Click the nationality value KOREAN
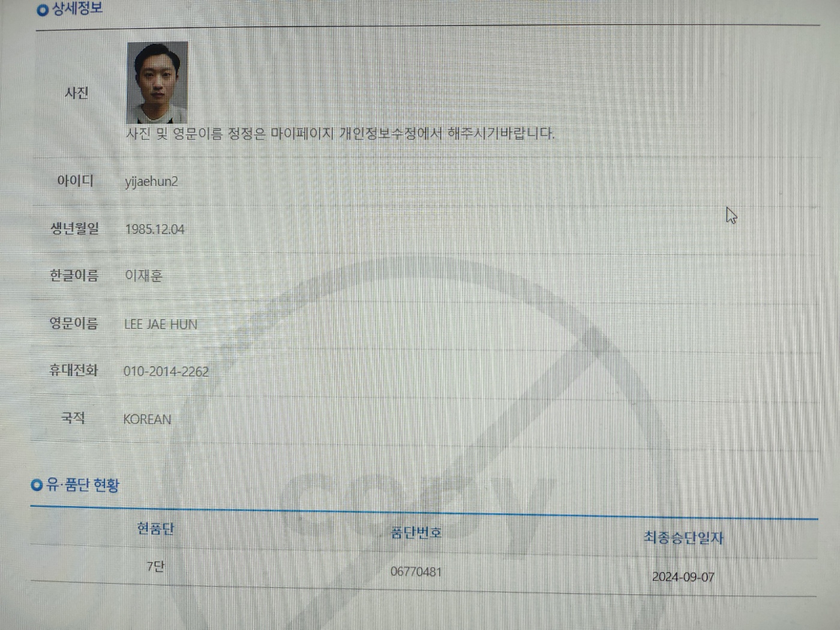This screenshot has width=840, height=630. (x=147, y=419)
